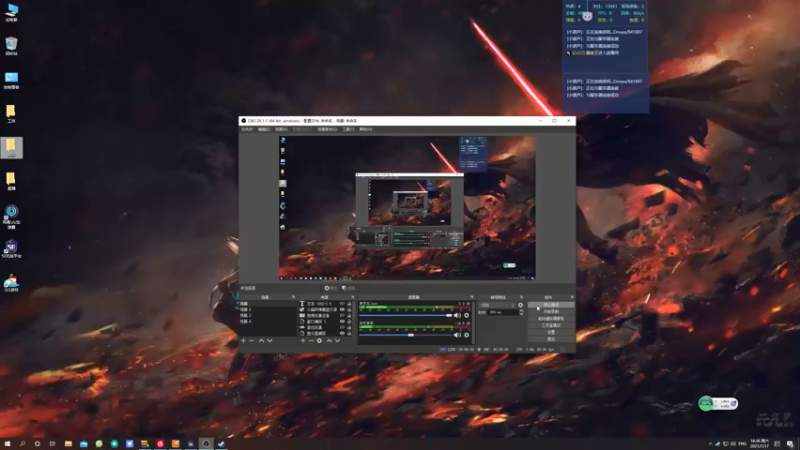
Task: Open the Control Panel desktop icon
Action: (x=11, y=80)
